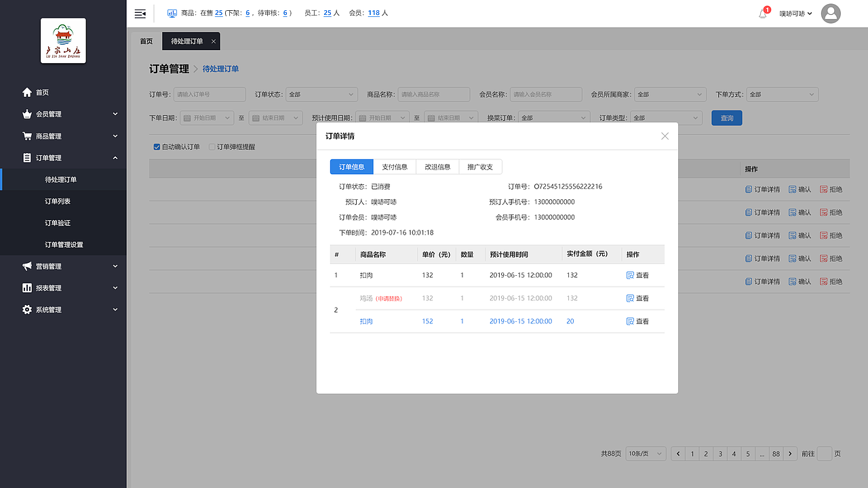Click the gear icon for 系统管理
This screenshot has height=488, width=868.
point(27,310)
